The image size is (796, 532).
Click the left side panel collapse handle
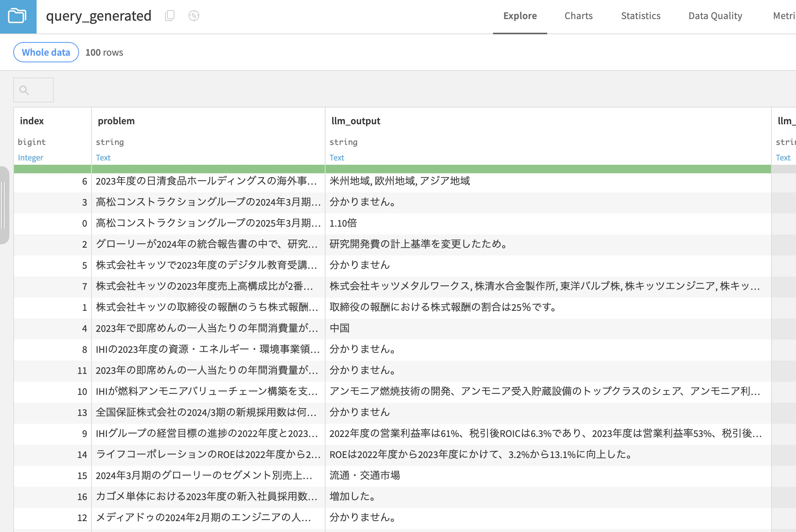coord(4,205)
